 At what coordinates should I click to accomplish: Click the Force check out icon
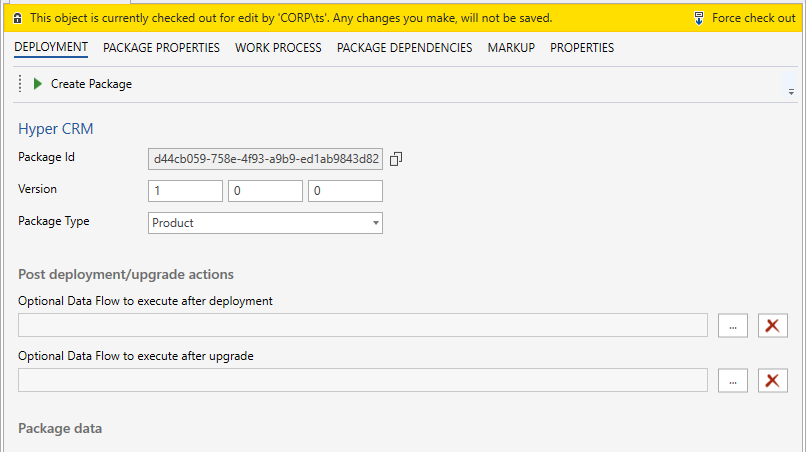click(698, 18)
